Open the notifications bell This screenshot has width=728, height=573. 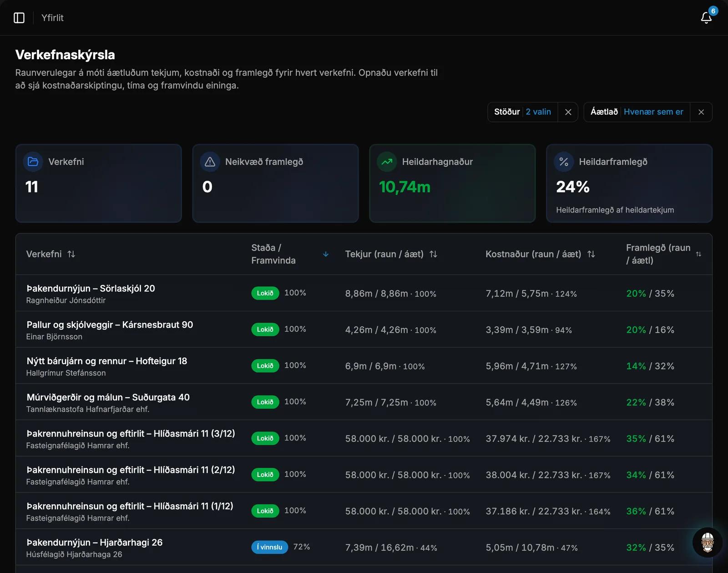click(706, 18)
